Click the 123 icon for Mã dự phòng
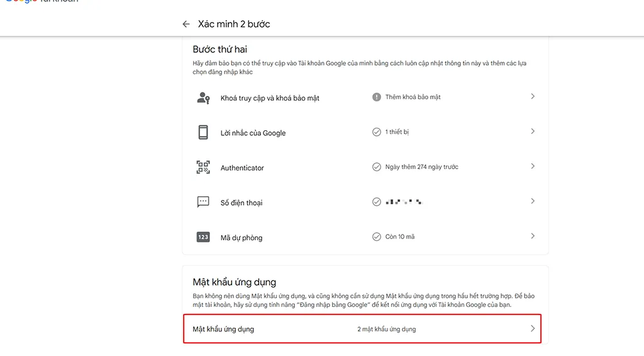 (x=203, y=237)
